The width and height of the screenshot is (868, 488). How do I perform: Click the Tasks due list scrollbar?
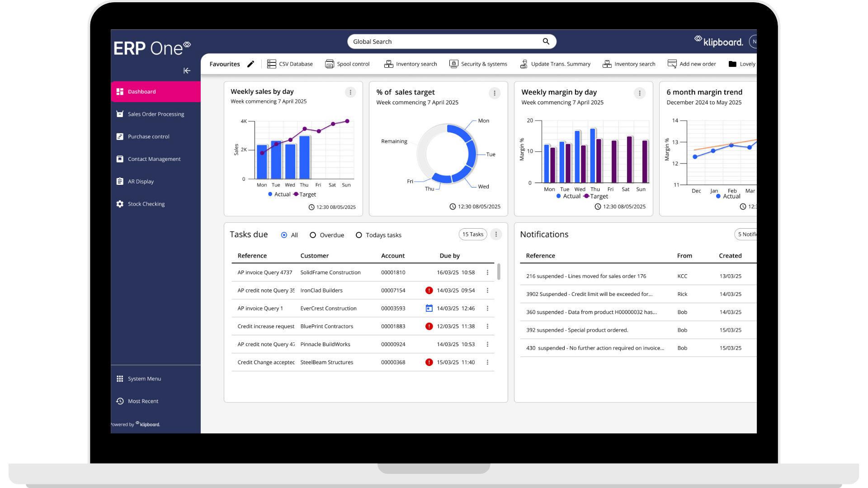click(499, 272)
